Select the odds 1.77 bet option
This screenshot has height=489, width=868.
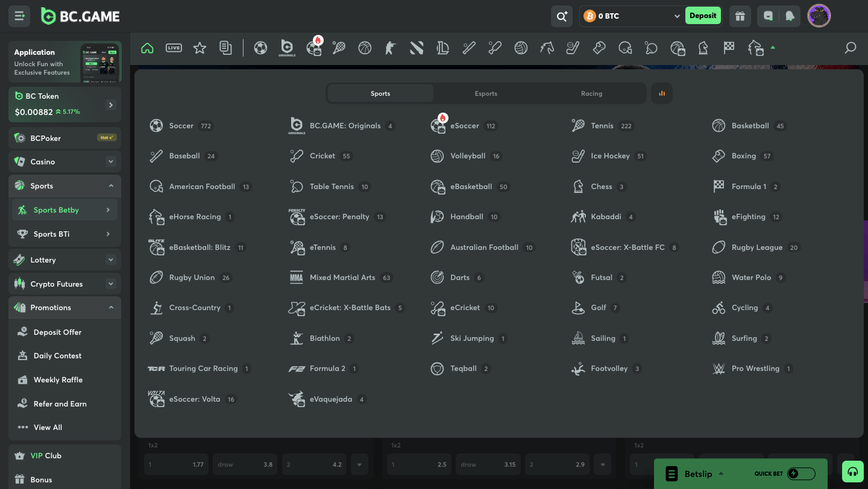coord(176,464)
